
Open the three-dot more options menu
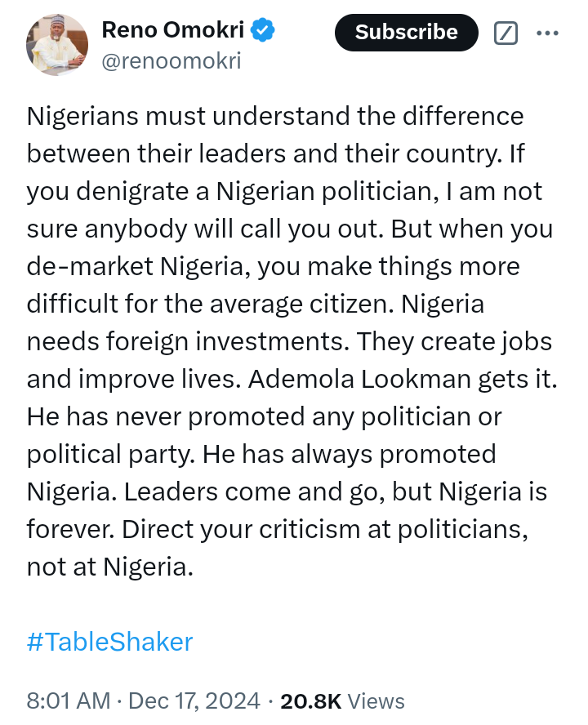547,33
